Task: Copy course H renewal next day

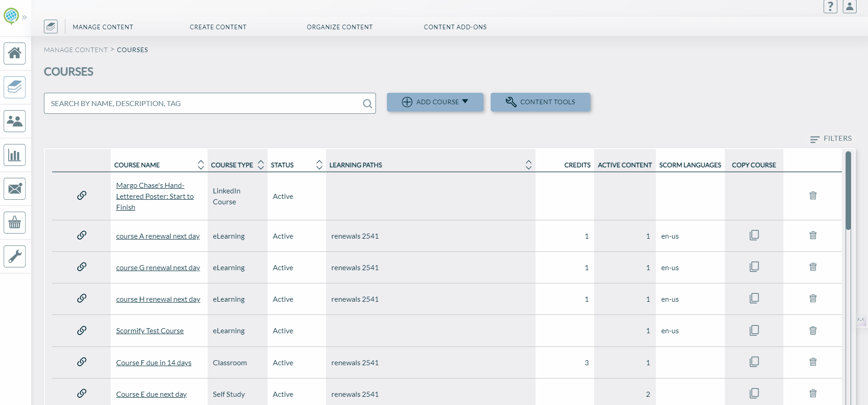Action: (x=754, y=298)
